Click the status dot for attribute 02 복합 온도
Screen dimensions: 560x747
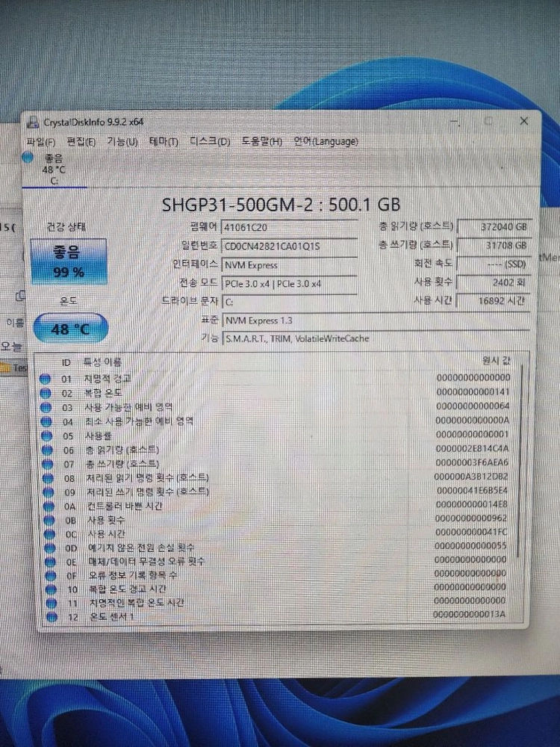coord(46,394)
